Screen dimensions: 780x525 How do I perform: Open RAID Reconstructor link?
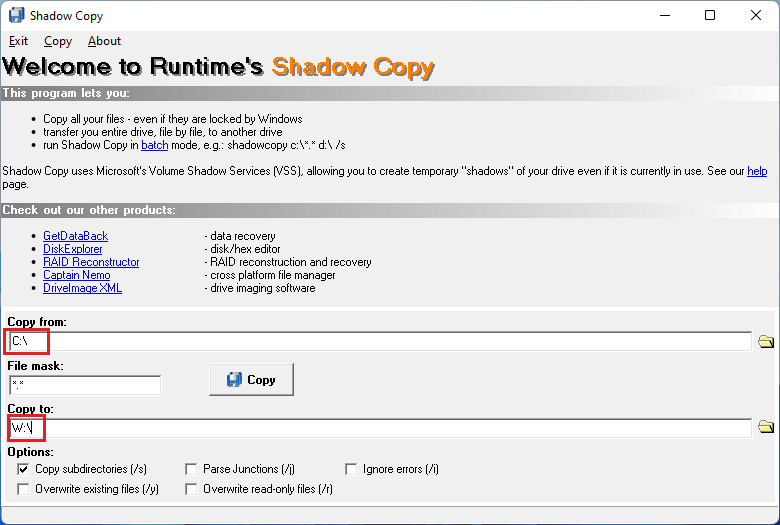coord(91,262)
